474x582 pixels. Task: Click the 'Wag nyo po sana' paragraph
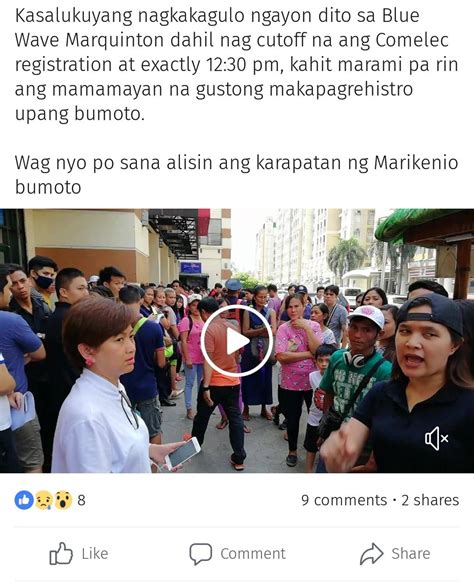pyautogui.click(x=236, y=174)
